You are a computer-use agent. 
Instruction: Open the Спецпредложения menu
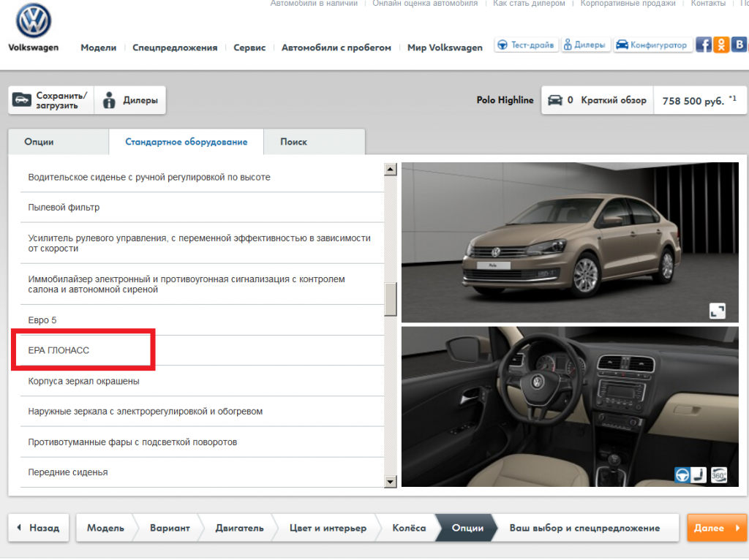[x=175, y=48]
